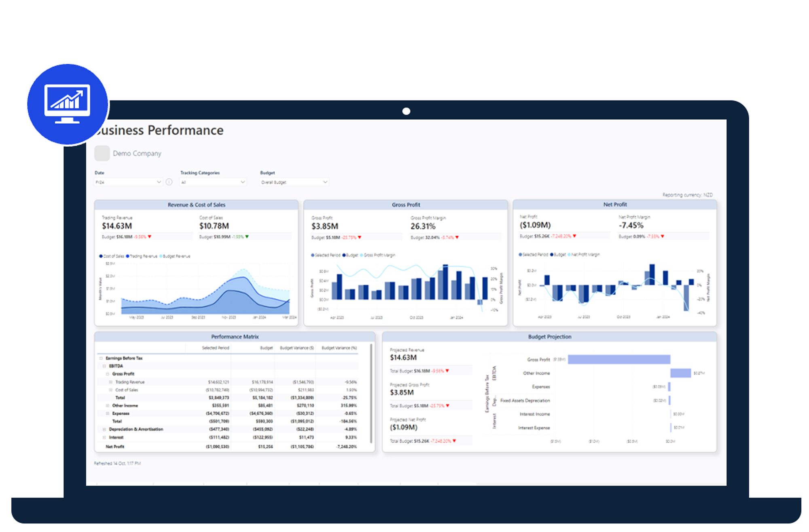This screenshot has height=532, width=809.
Task: Open the Tracking Categories dropdown
Action: click(213, 182)
